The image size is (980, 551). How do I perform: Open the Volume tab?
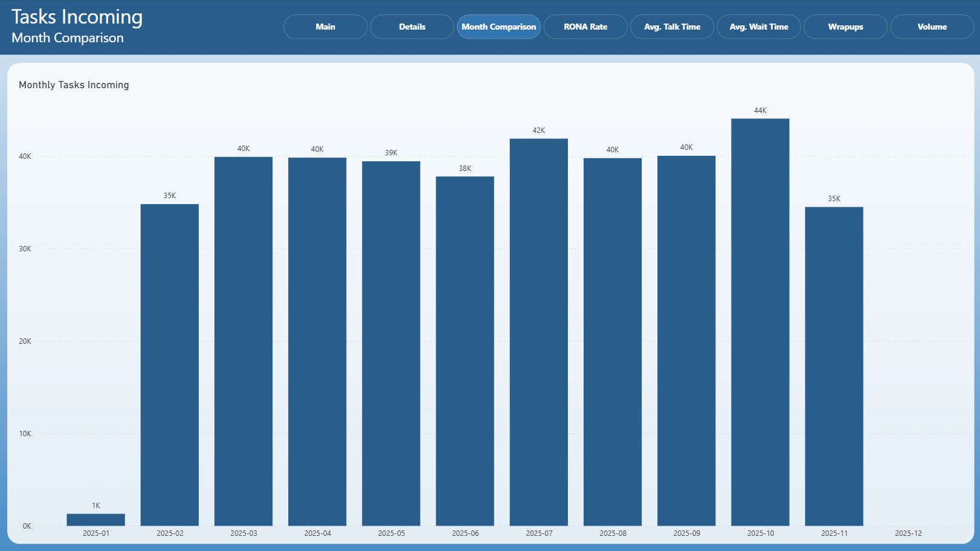click(932, 27)
